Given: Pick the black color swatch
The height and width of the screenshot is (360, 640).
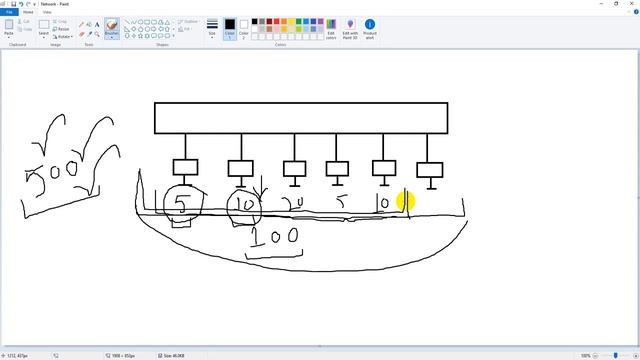Looking at the screenshot, I should (254, 22).
